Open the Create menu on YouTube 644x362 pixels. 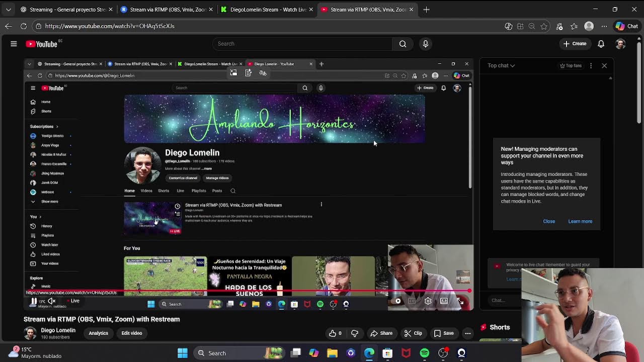point(575,44)
